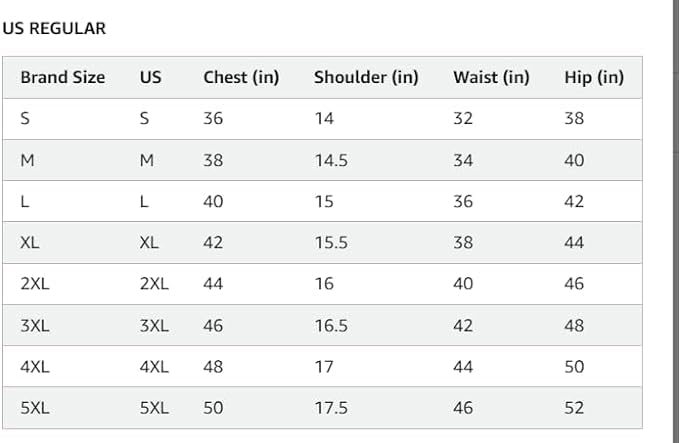
Task: Select the Hip (in) column header
Action: pyautogui.click(x=594, y=77)
